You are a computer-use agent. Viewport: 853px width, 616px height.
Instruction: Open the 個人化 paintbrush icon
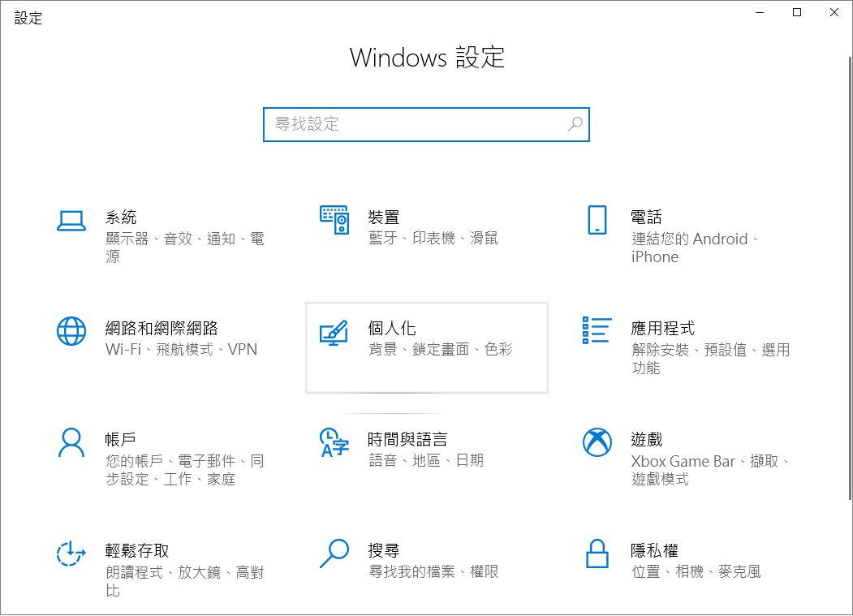(334, 332)
